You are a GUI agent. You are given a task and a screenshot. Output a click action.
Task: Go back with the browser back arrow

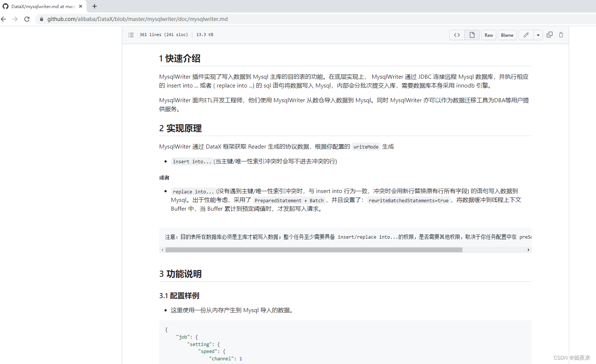(4, 19)
